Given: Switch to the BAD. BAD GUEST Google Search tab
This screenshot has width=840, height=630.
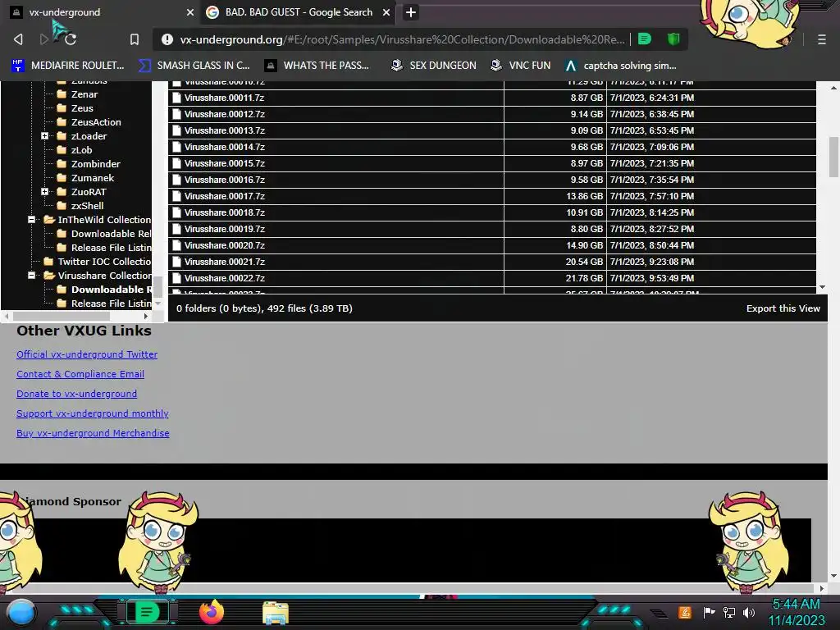Looking at the screenshot, I should point(298,12).
